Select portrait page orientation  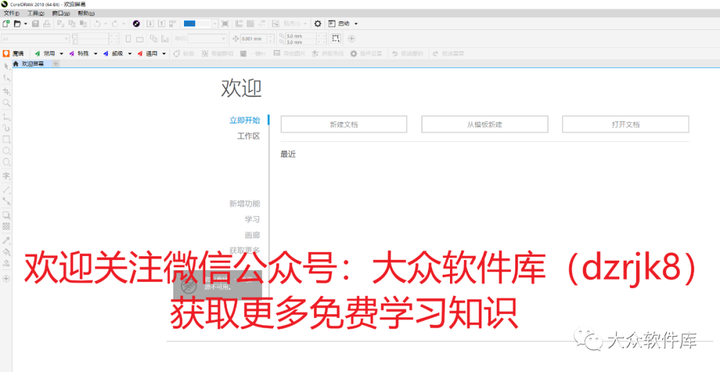[129, 39]
